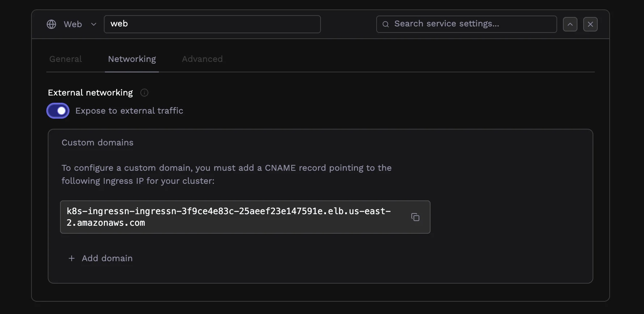Image resolution: width=644 pixels, height=314 pixels.
Task: Open the Web service type dropdown
Action: [x=72, y=24]
